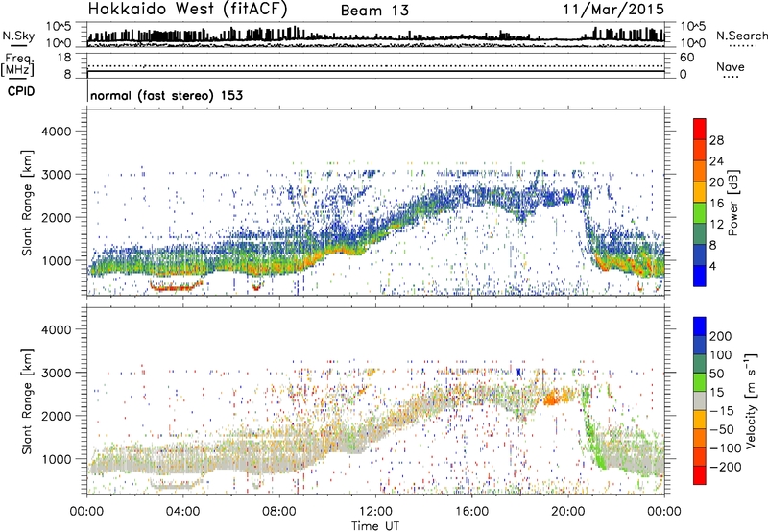Click the orange velocity patch near 19:30 UT

coord(553,398)
